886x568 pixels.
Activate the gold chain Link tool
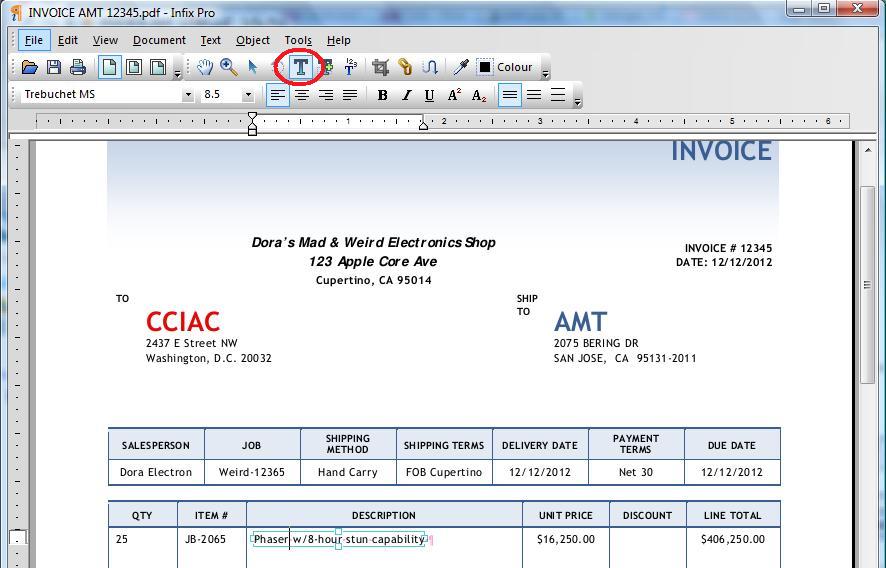(x=405, y=67)
